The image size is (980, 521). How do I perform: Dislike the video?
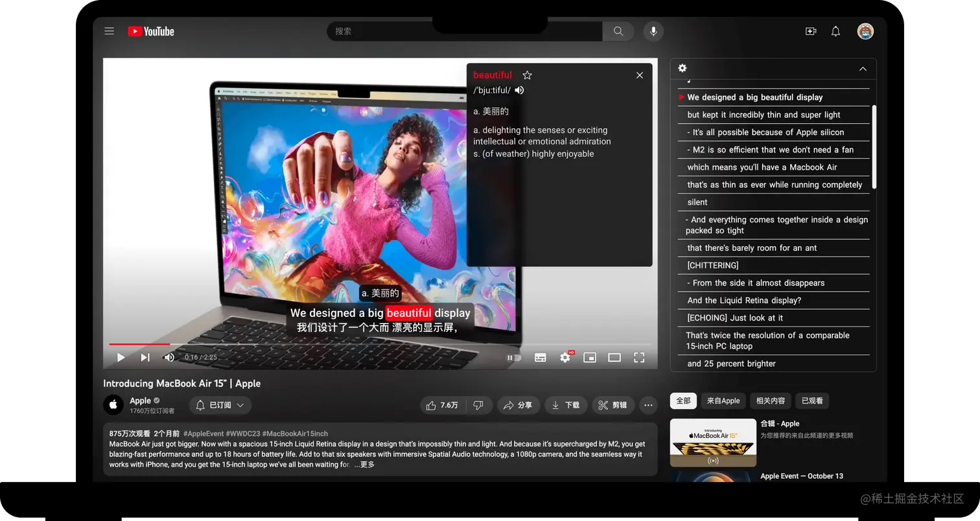[x=479, y=405]
